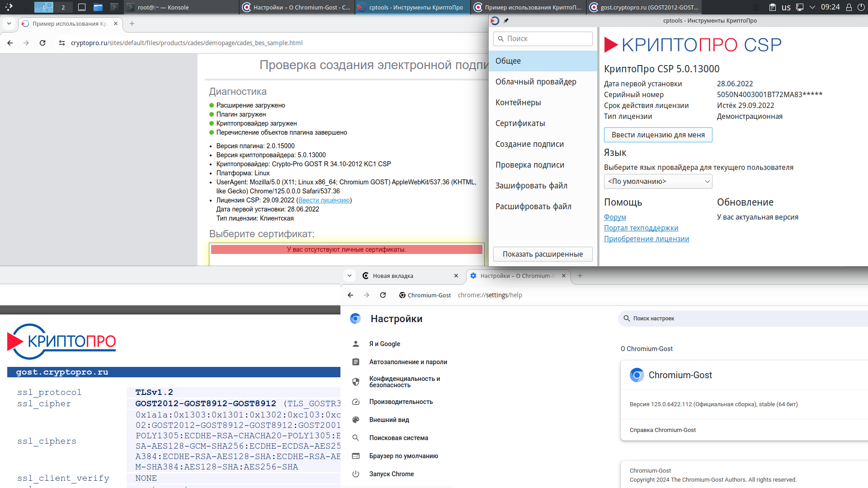868x488 pixels.
Task: Open the tab search chevron in the Settings window
Action: (349, 276)
